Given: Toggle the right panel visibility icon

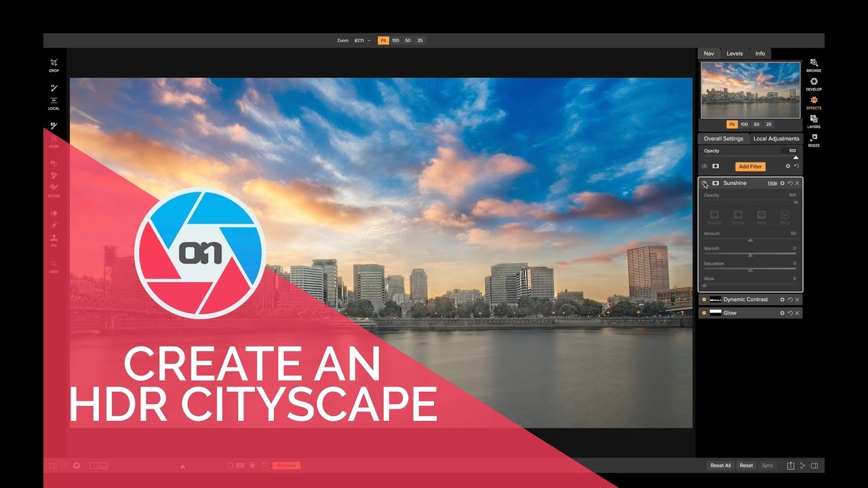Looking at the screenshot, I should point(814,466).
